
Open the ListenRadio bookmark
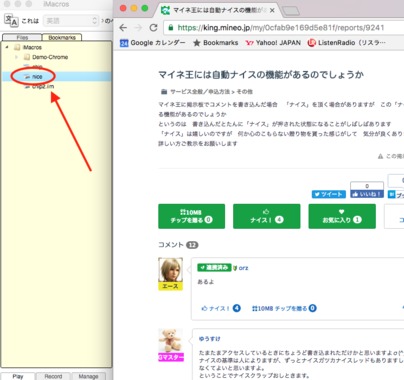[346, 43]
